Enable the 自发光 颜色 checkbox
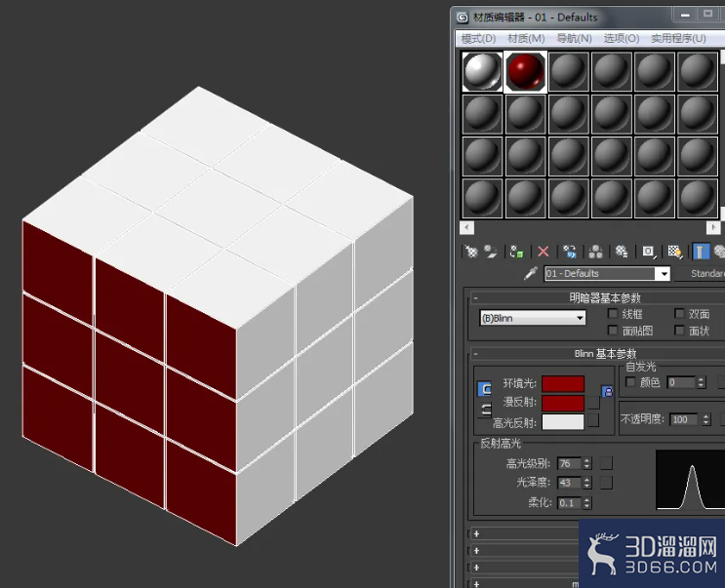This screenshot has width=725, height=588. tap(630, 382)
